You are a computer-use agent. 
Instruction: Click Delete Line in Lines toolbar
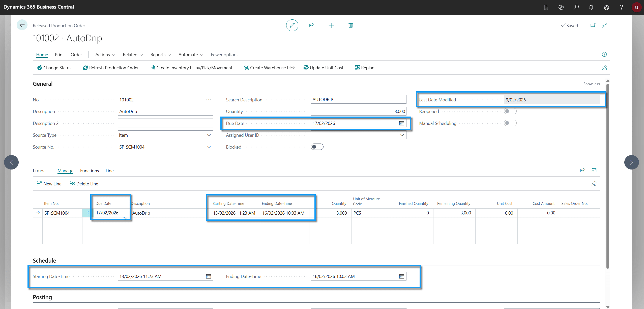pyautogui.click(x=84, y=184)
